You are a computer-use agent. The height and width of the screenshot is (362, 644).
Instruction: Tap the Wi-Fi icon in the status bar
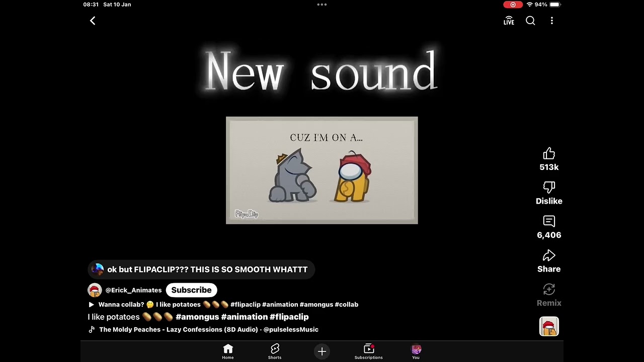point(529,5)
